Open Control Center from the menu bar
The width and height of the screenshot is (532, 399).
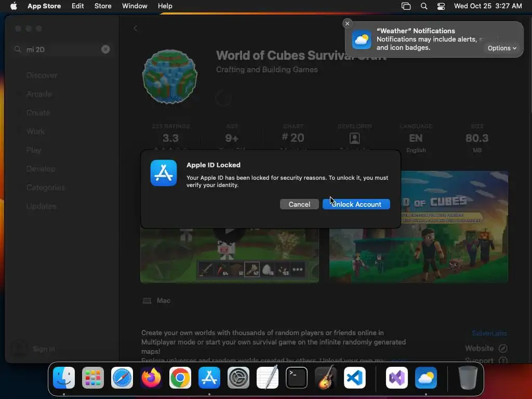[441, 6]
